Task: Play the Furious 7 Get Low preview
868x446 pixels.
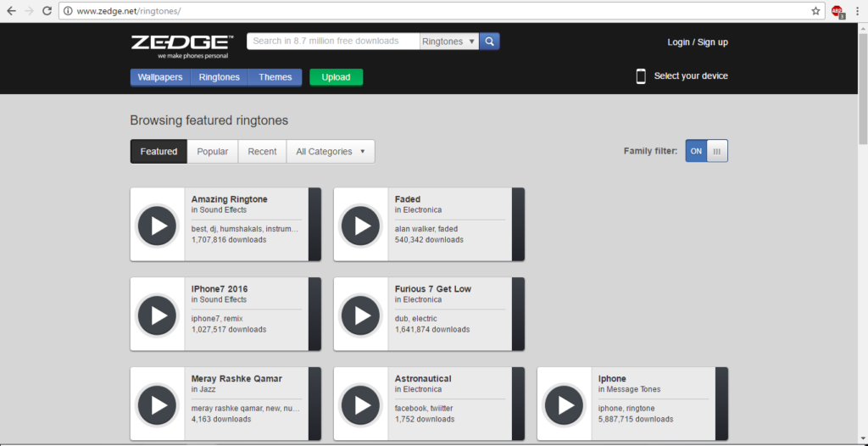Action: click(361, 315)
